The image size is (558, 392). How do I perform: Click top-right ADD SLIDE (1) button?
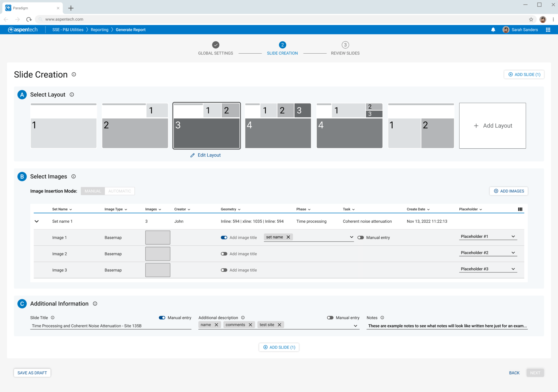coord(524,75)
